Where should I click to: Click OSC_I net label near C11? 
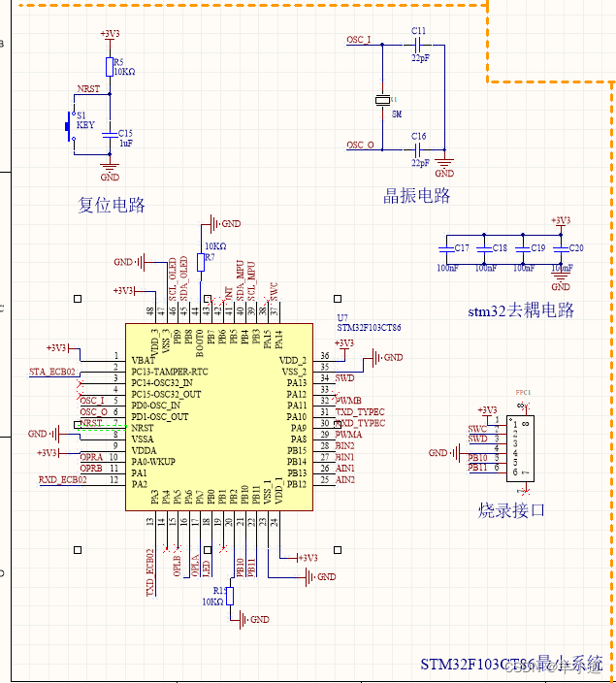[x=359, y=40]
